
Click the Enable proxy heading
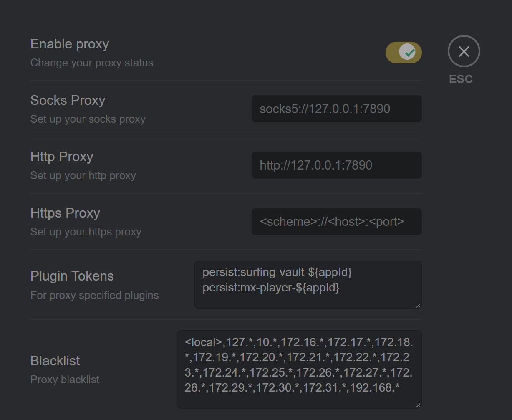pyautogui.click(x=70, y=44)
